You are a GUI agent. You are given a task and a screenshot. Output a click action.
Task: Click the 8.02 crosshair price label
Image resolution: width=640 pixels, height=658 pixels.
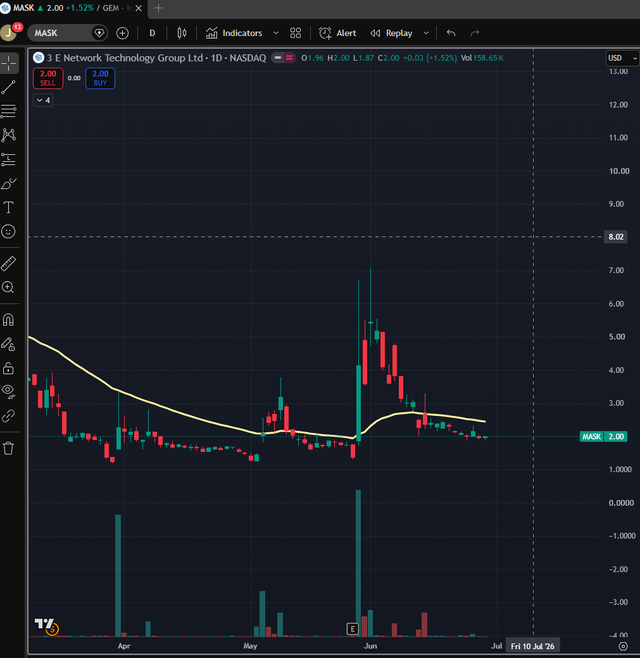pyautogui.click(x=616, y=237)
